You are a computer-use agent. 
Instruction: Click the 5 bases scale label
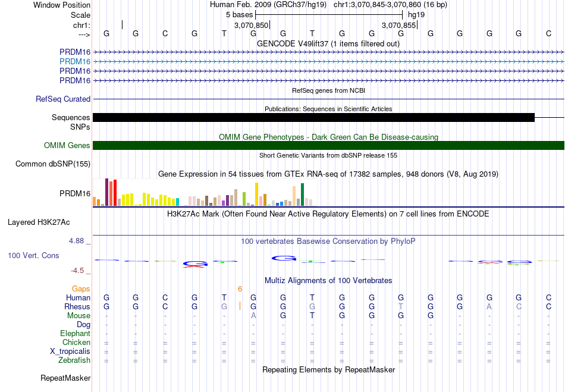pos(239,15)
